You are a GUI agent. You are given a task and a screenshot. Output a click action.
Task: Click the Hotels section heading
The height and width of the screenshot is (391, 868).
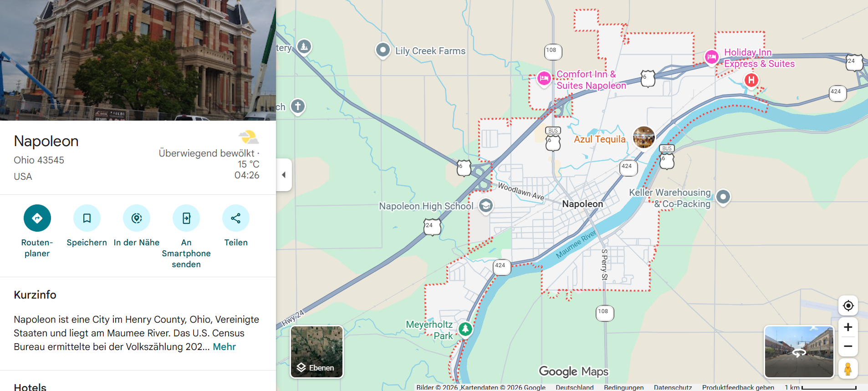(30, 387)
